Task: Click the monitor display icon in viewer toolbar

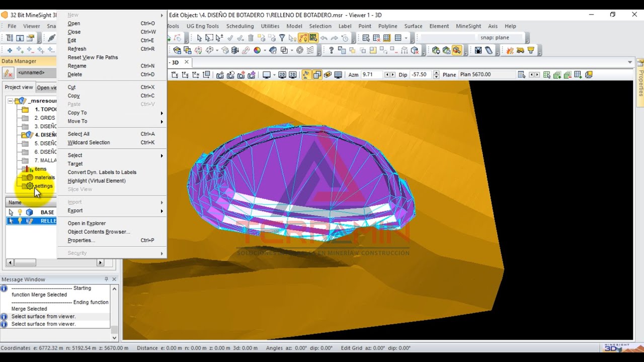Action: [x=266, y=74]
